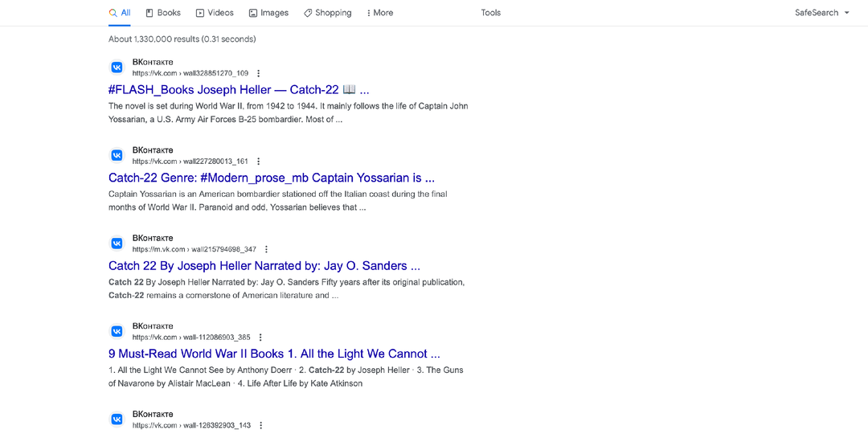
Task: Open options menu beside wall227280013_161 URL
Action: [x=258, y=161]
